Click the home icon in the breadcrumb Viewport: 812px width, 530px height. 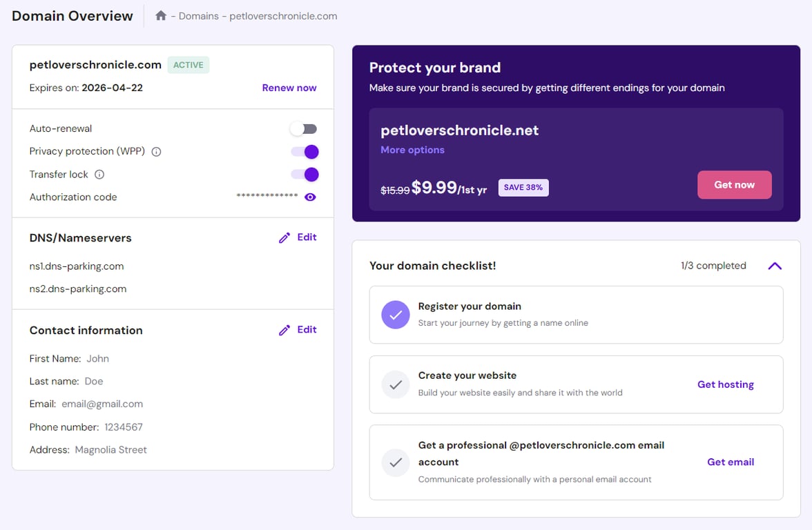point(160,15)
